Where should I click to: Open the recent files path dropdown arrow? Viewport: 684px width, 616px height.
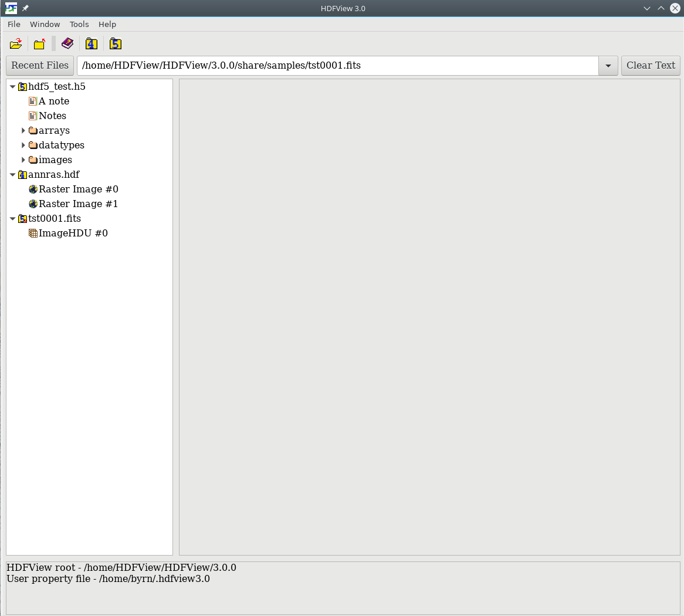click(x=608, y=66)
